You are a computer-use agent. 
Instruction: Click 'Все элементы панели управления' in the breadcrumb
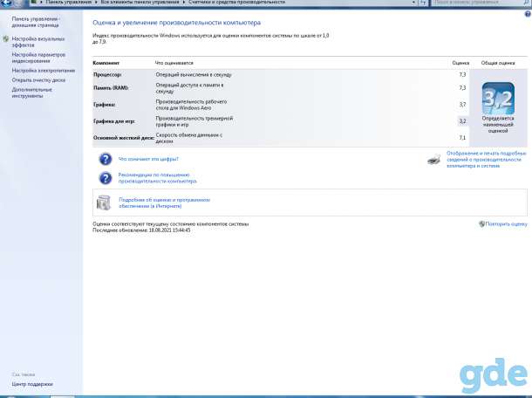[140, 2]
